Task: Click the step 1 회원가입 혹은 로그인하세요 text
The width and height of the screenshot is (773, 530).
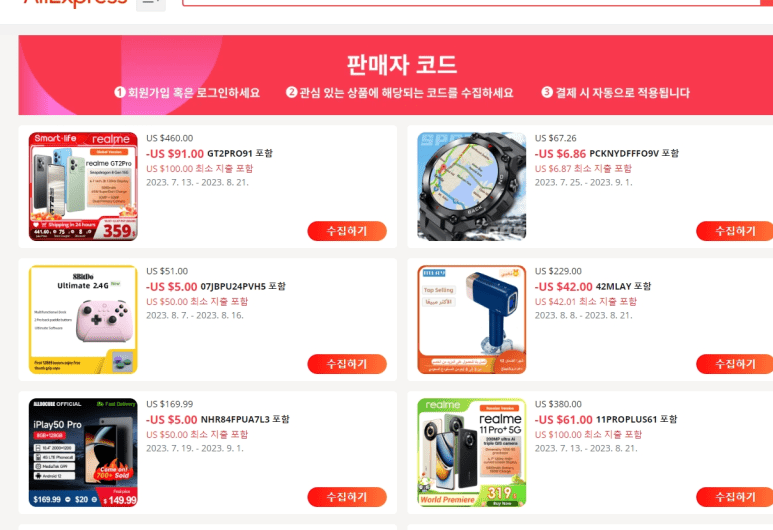Action: click(187, 93)
